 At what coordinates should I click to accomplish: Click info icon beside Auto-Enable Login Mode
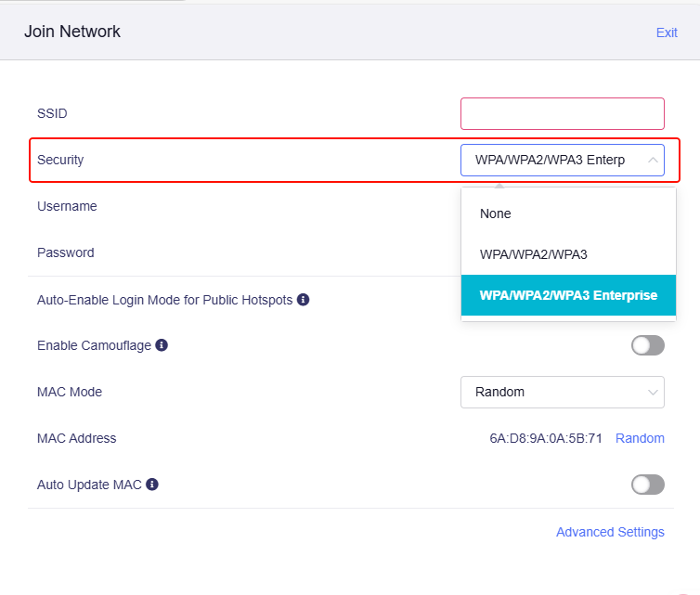pyautogui.click(x=303, y=300)
